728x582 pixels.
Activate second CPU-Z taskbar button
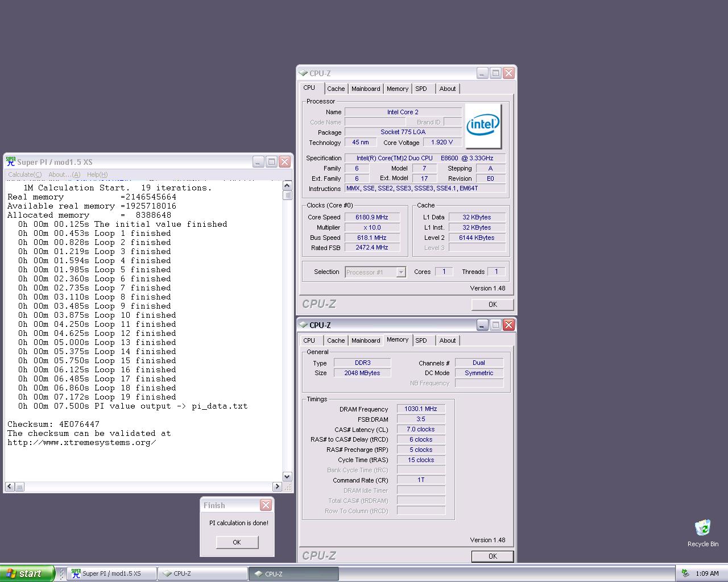pyautogui.click(x=293, y=573)
